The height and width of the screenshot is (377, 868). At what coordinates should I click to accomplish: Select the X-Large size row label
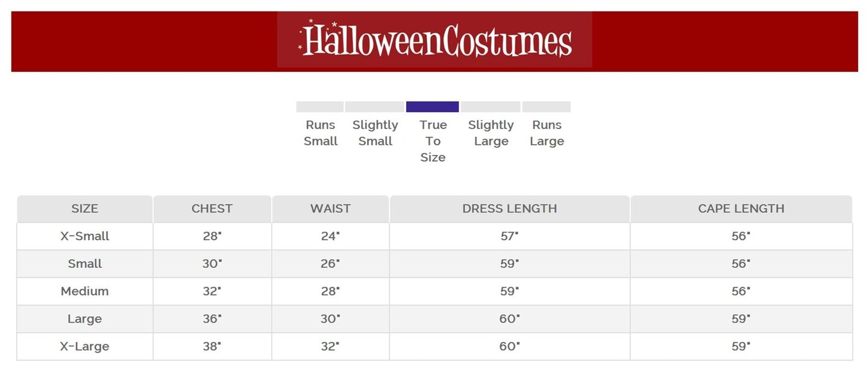tap(85, 347)
